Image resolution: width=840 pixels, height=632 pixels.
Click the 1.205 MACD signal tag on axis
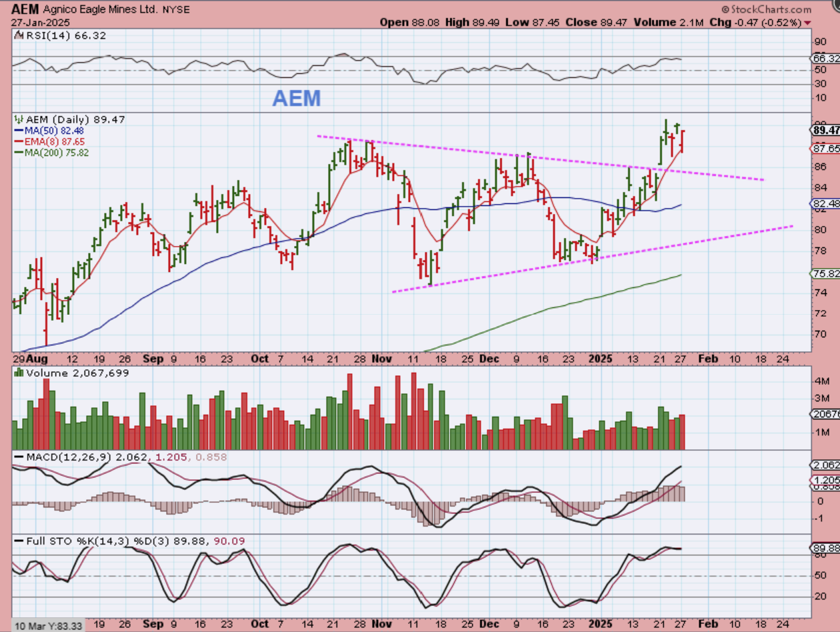pyautogui.click(x=824, y=480)
